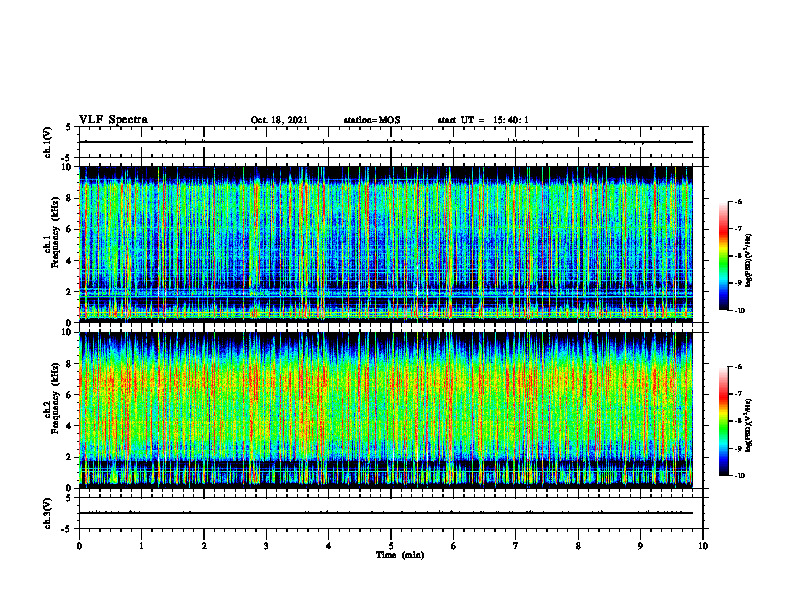Click the ch.2 spectrogram color scale bar
Viewport: 792px width, 612px height.
tap(724, 421)
